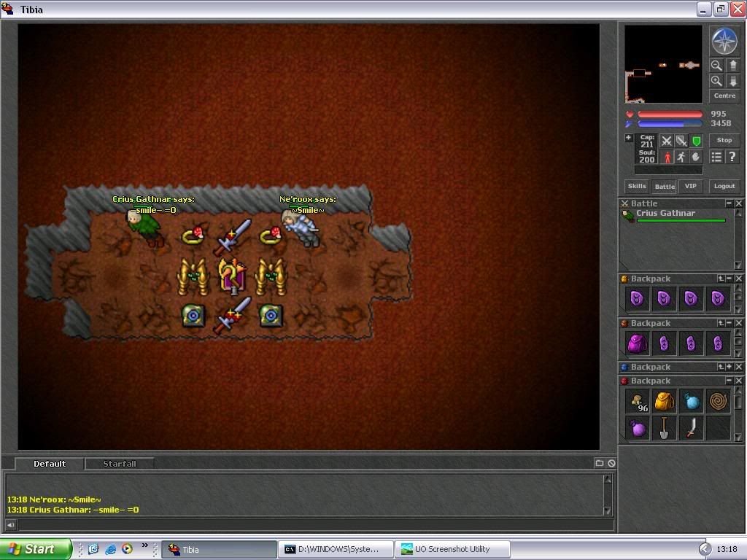The image size is (747, 560).
Task: Switch to the Default chat tab
Action: click(x=50, y=464)
